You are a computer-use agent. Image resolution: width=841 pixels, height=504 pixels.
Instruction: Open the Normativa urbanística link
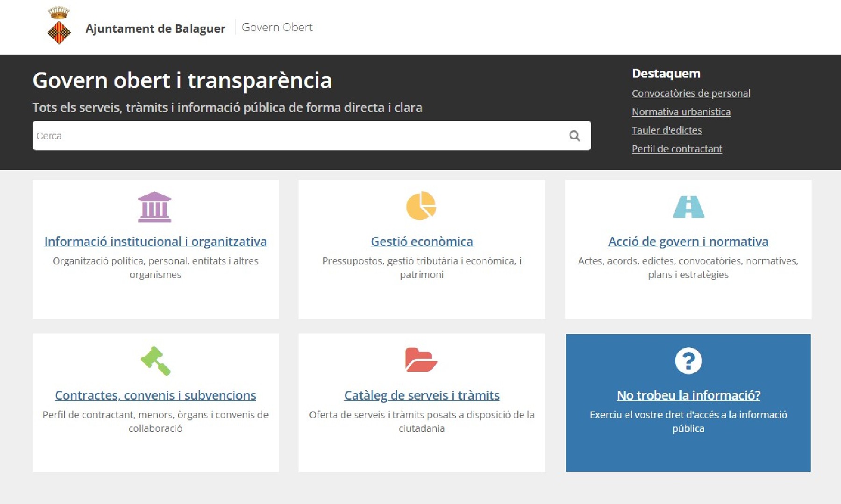[681, 112]
